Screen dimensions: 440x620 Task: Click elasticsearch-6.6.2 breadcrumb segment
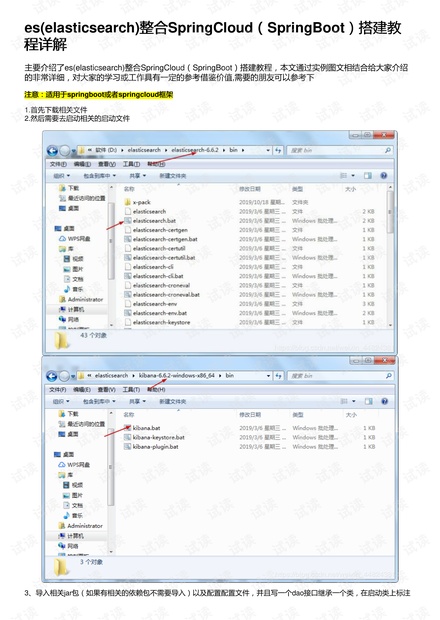[x=195, y=150]
